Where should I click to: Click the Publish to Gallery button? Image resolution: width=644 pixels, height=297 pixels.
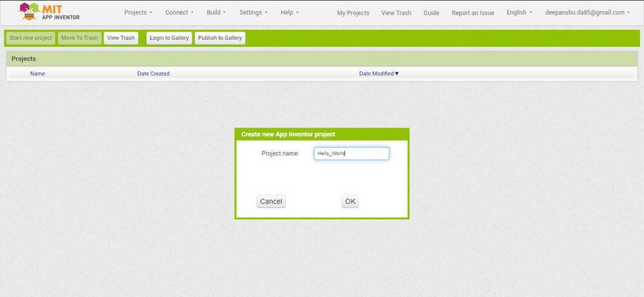click(220, 38)
